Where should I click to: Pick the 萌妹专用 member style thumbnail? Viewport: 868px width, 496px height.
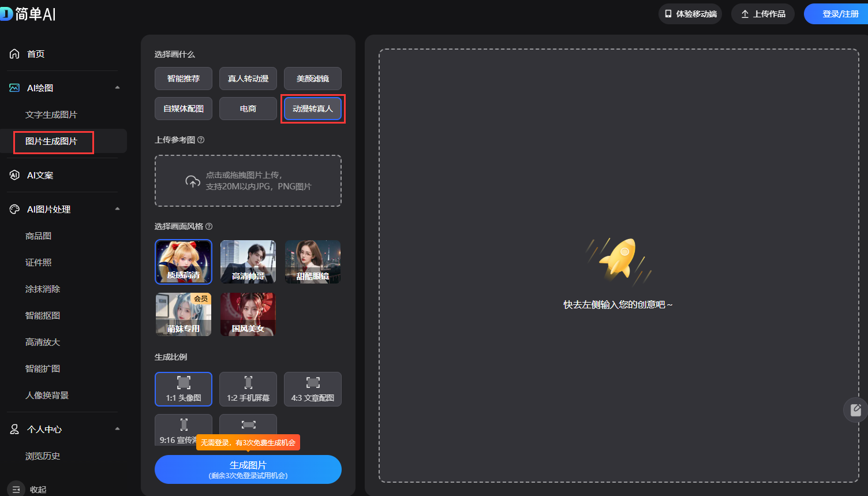pos(184,315)
